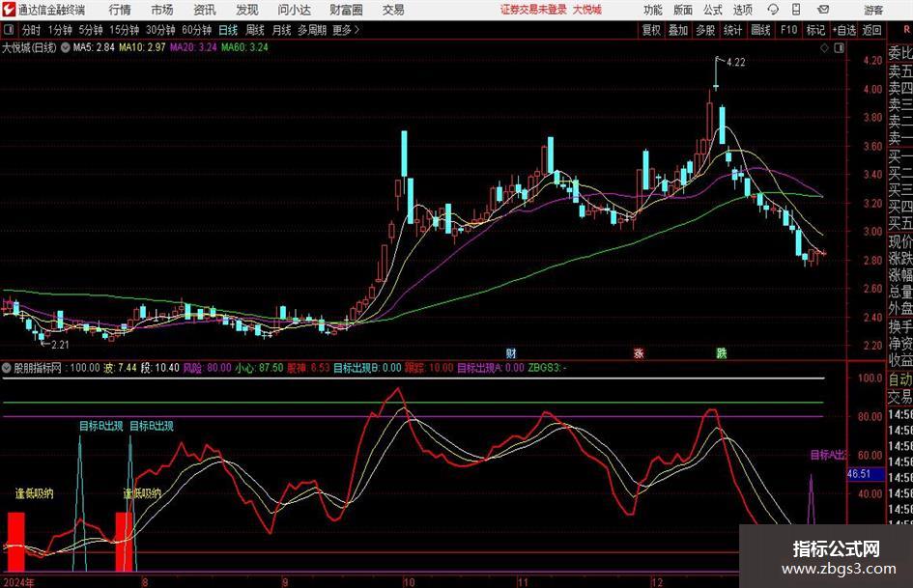The image size is (913, 588).
Task: Open the 资讯 menu
Action: (x=205, y=10)
